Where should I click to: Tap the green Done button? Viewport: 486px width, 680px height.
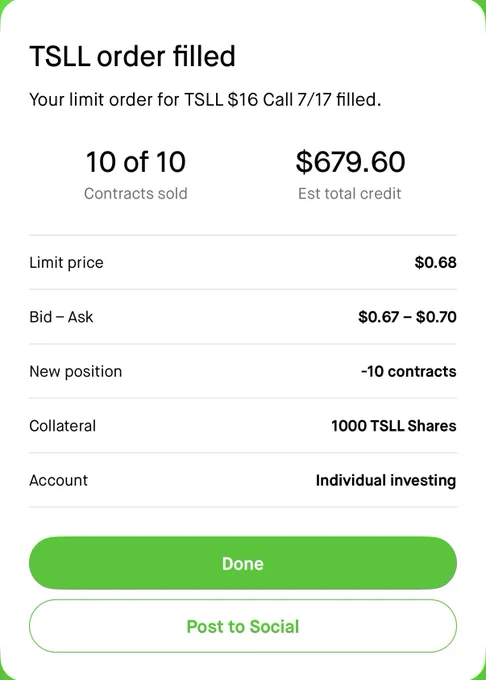click(x=243, y=563)
